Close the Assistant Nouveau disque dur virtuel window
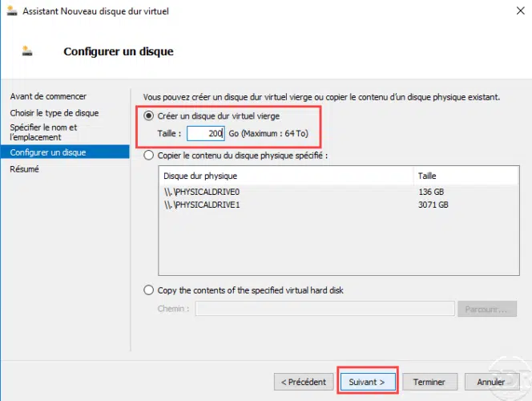Screen dimensions: 532x401 pos(521,11)
